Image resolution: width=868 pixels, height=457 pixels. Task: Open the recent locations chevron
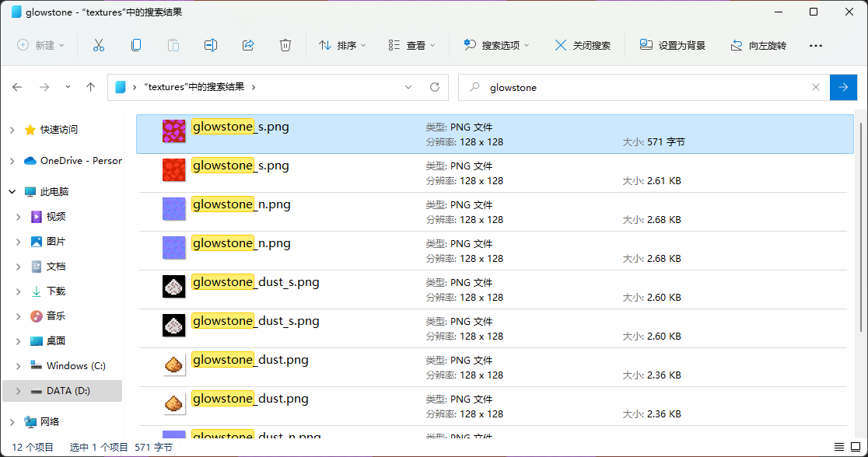tap(68, 87)
